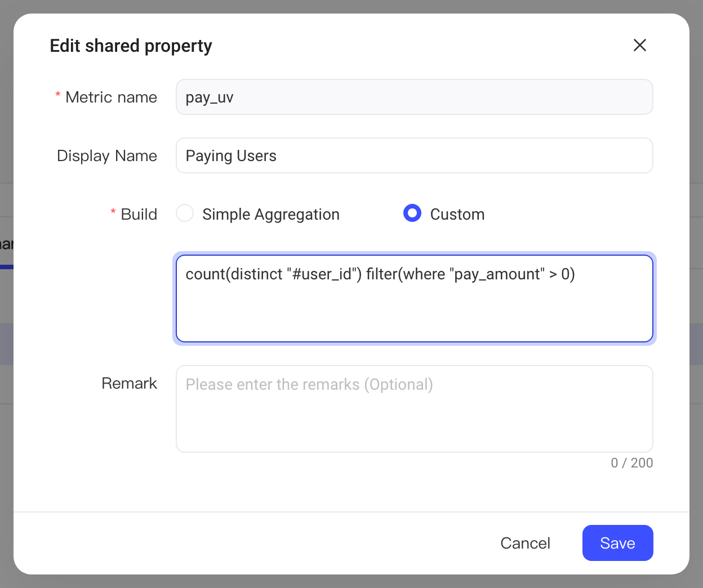Close the Edit shared property dialog
This screenshot has height=588, width=703.
click(640, 45)
